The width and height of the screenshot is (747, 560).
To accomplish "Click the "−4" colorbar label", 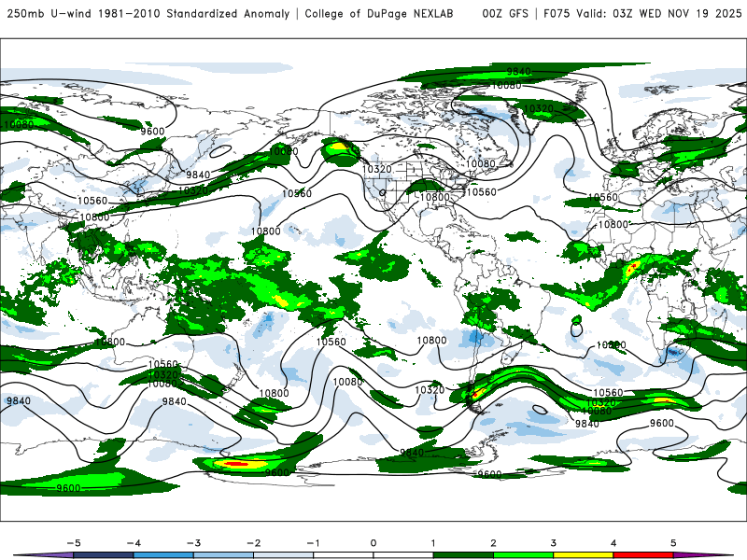I will [134, 543].
